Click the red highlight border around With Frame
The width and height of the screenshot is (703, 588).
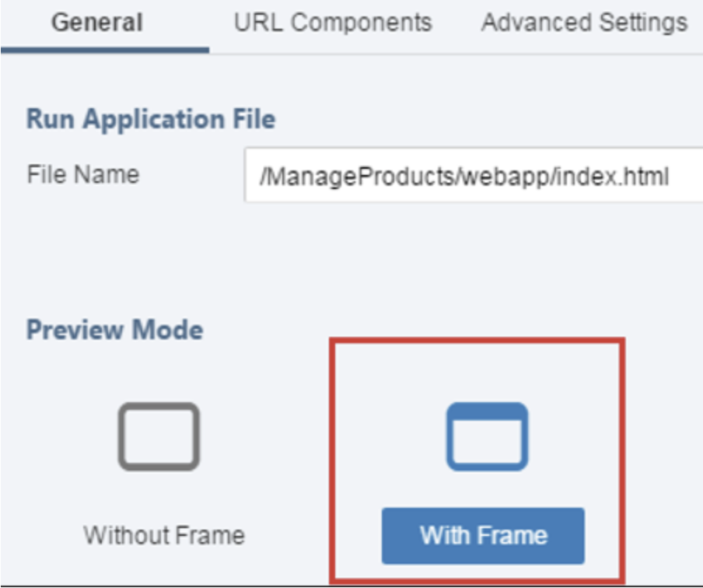click(x=477, y=341)
